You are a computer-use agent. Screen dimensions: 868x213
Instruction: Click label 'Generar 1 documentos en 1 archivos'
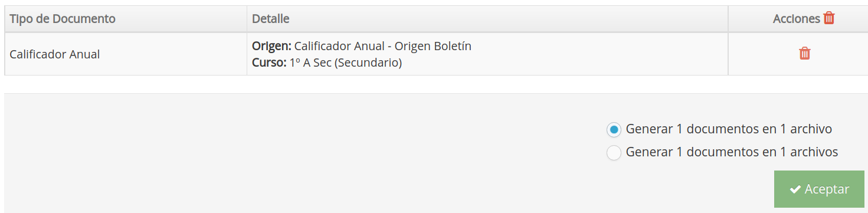[x=732, y=152]
